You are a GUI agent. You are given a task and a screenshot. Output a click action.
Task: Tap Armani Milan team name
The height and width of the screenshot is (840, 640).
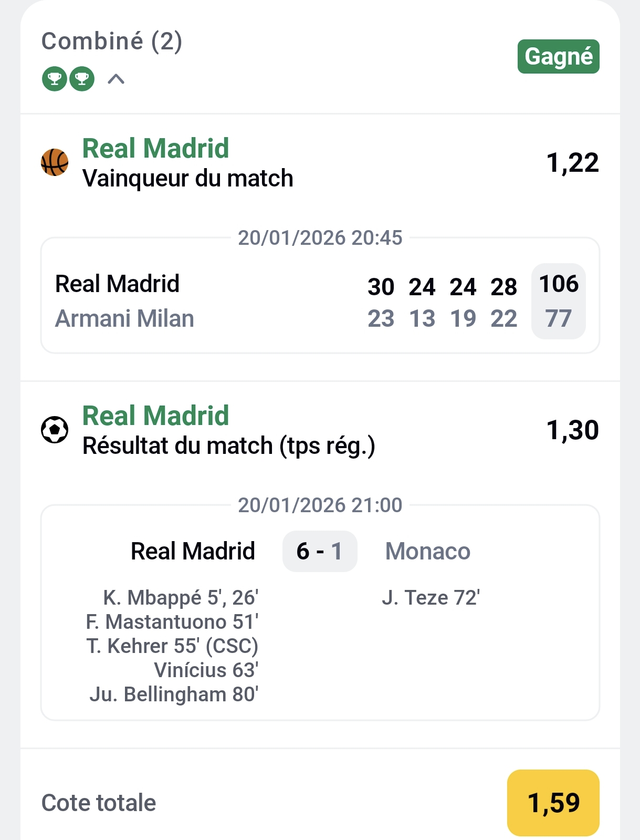point(125,318)
